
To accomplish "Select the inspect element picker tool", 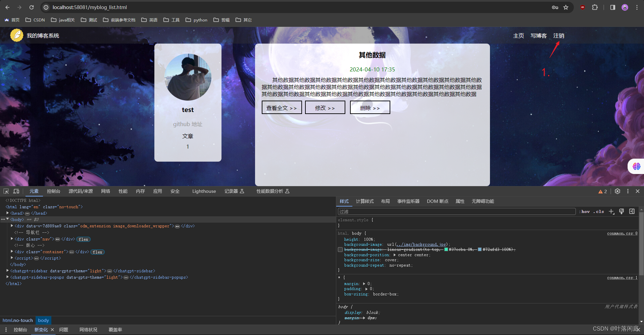I will tap(6, 191).
